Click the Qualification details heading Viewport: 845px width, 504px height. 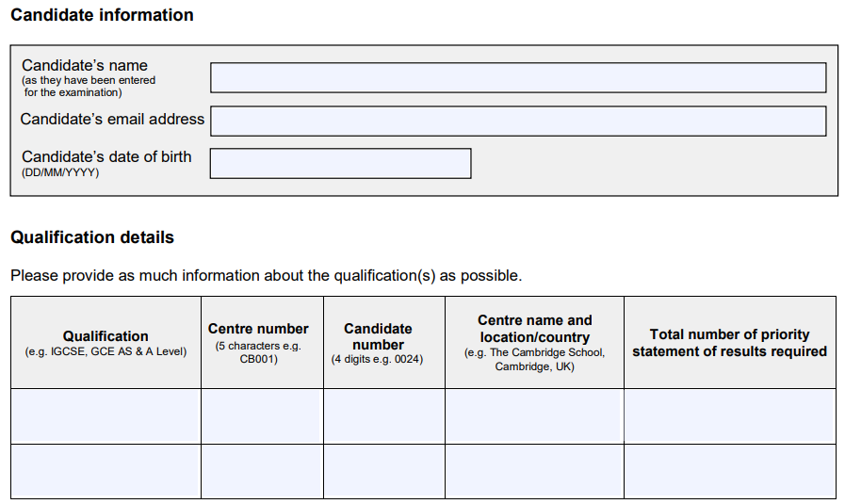click(92, 237)
